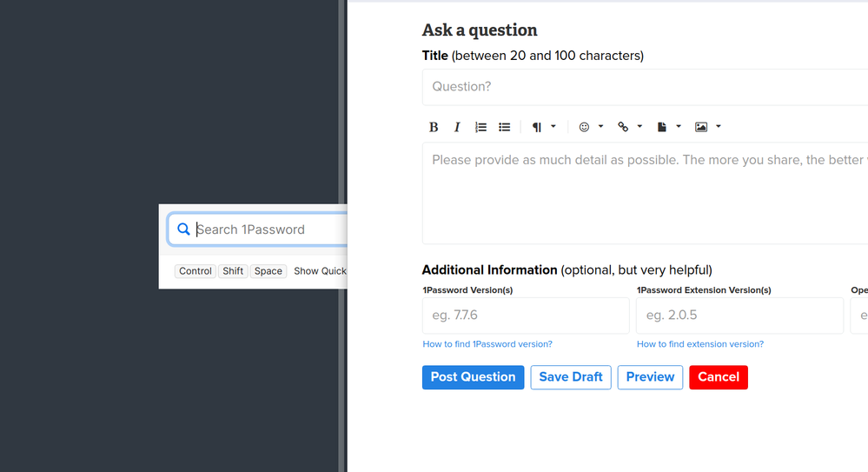Expand the image options dropdown arrow
The image size is (868, 472).
719,127
